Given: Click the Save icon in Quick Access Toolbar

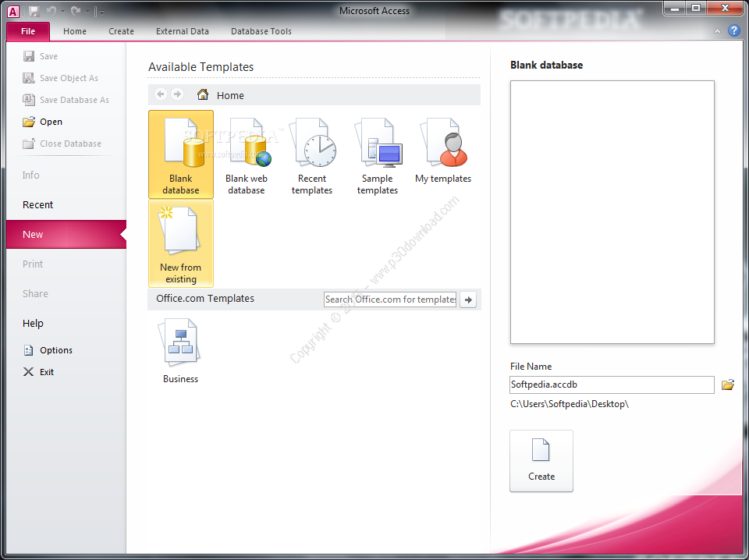Looking at the screenshot, I should (34, 10).
